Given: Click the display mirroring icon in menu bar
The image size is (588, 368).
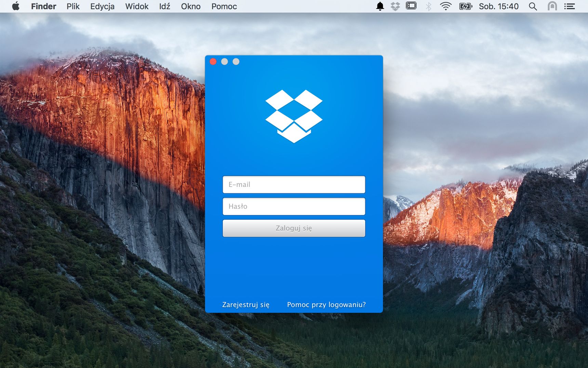Looking at the screenshot, I should (411, 6).
